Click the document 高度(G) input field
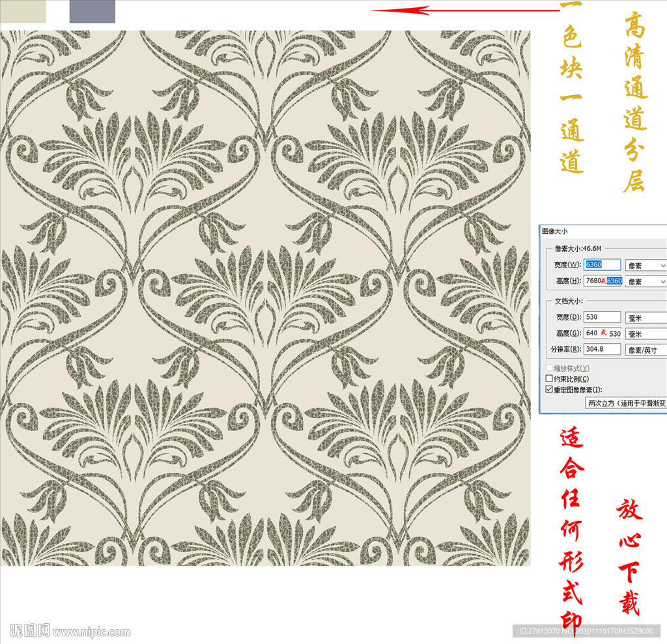The image size is (667, 644). [x=602, y=333]
